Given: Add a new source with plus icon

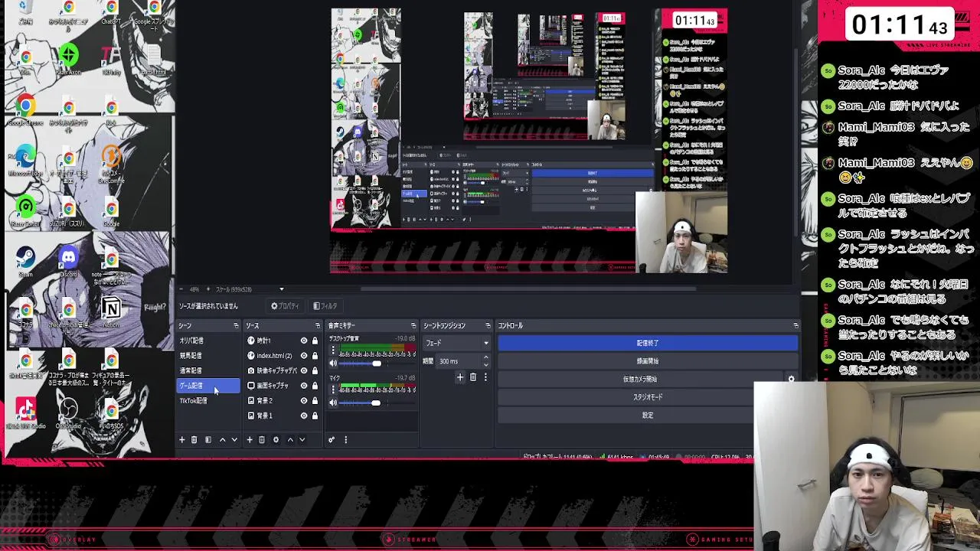Looking at the screenshot, I should click(x=249, y=440).
